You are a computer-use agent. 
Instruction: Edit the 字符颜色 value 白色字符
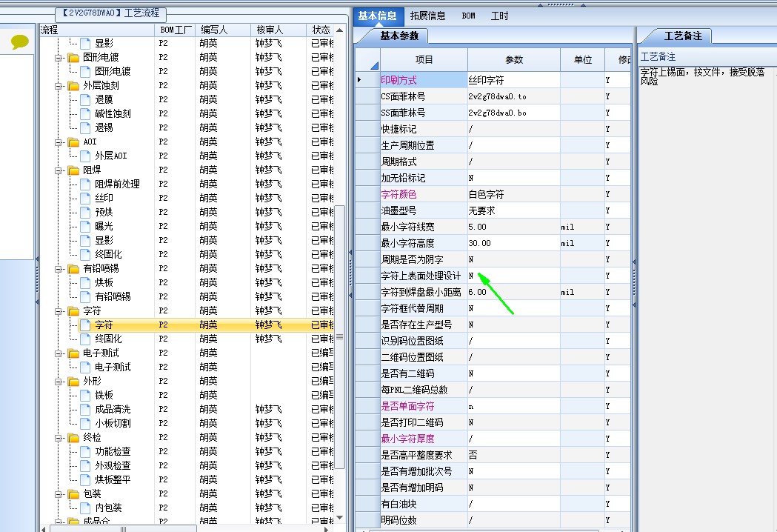tap(514, 194)
